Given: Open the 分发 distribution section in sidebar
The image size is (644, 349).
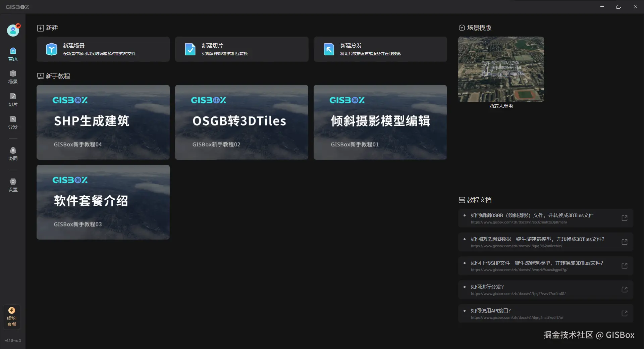Looking at the screenshot, I should pos(13,123).
